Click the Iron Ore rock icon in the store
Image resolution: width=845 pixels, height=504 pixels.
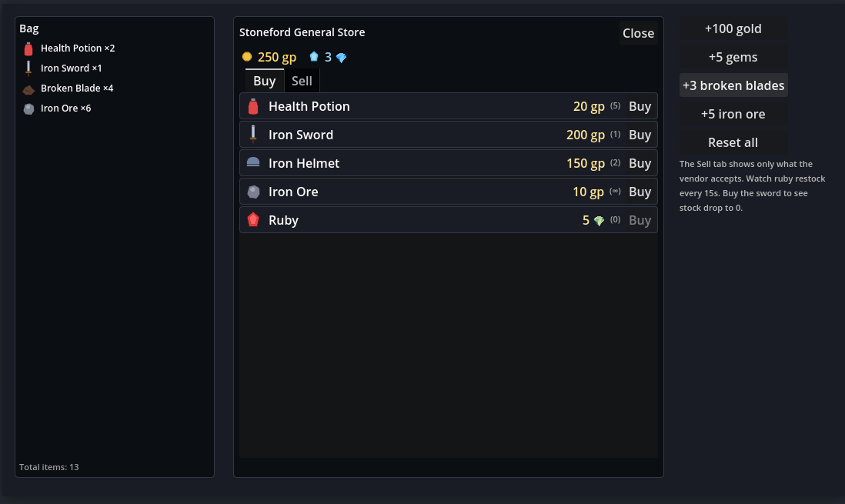tap(253, 192)
